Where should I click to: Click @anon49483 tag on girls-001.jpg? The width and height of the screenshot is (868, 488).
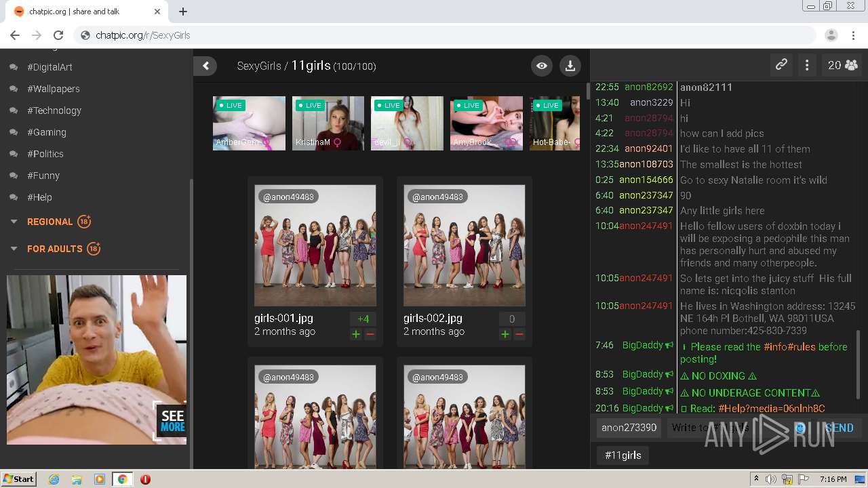click(288, 197)
